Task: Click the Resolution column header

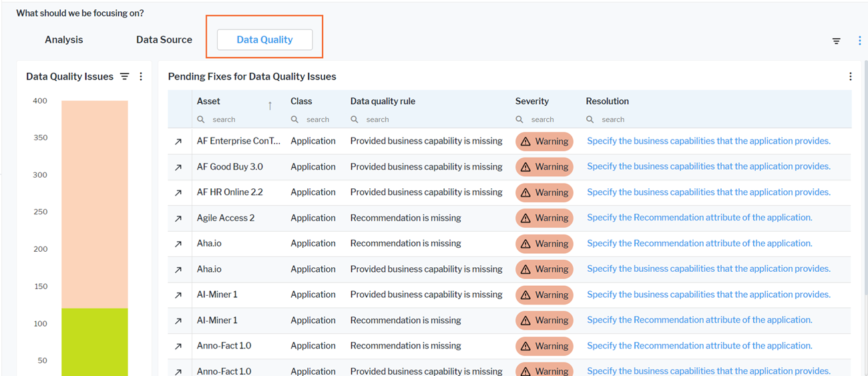Action: click(607, 102)
